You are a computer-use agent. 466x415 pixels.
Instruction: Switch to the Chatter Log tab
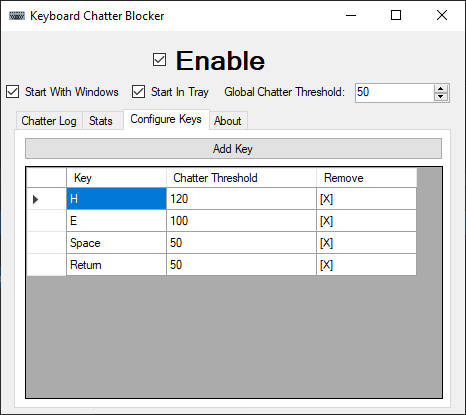(49, 121)
